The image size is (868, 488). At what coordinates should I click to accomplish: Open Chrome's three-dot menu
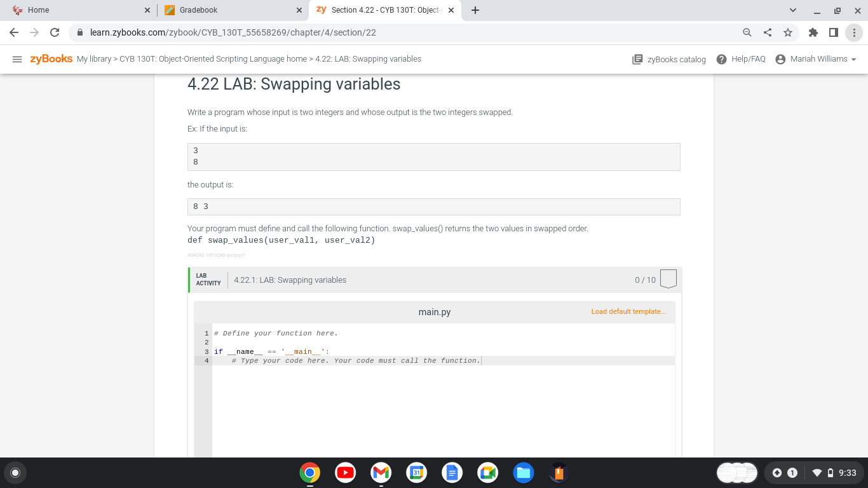tap(855, 31)
